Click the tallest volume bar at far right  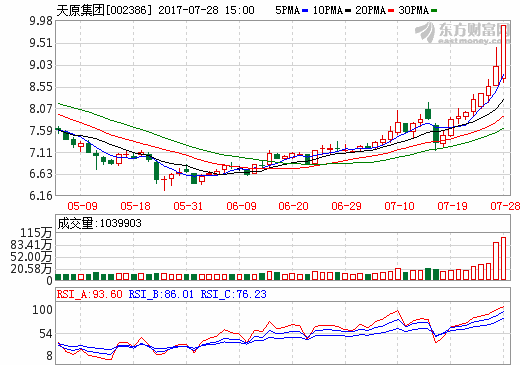point(503,258)
